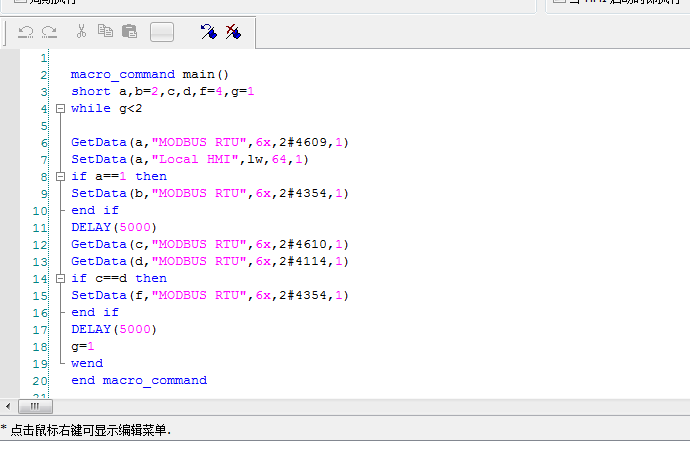The height and width of the screenshot is (459, 690).
Task: Click the 'end macro_command' line
Action: click(138, 381)
